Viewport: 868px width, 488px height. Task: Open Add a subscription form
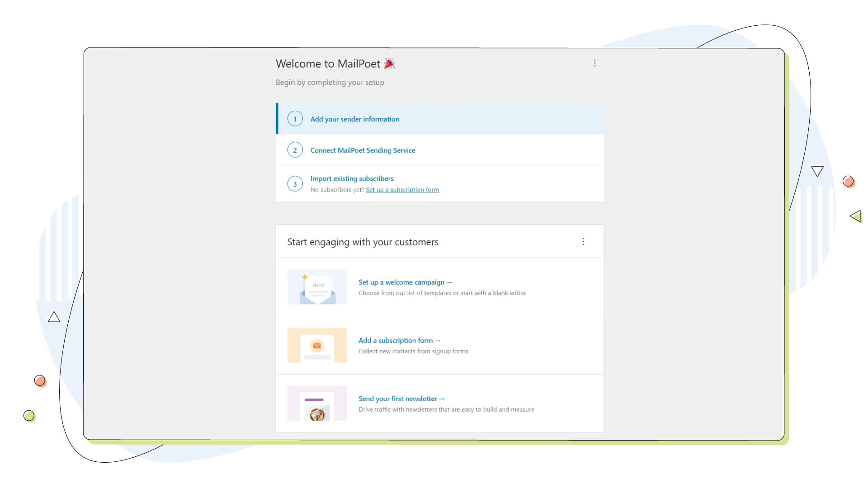tap(399, 340)
